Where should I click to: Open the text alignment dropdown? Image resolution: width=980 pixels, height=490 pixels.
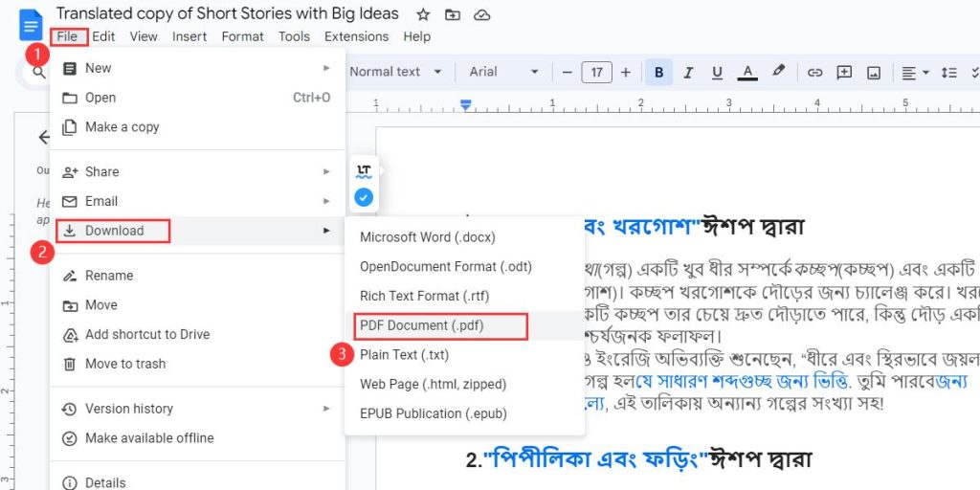point(916,73)
